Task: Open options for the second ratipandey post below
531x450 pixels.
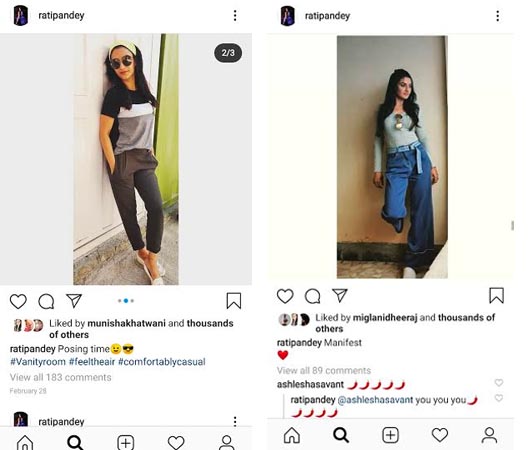Action: coord(235,421)
